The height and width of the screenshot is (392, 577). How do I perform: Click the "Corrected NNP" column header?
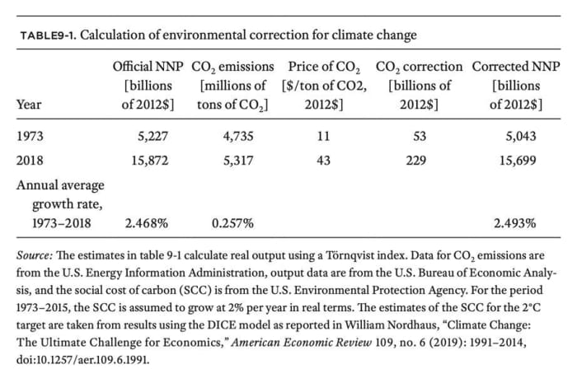pos(514,66)
